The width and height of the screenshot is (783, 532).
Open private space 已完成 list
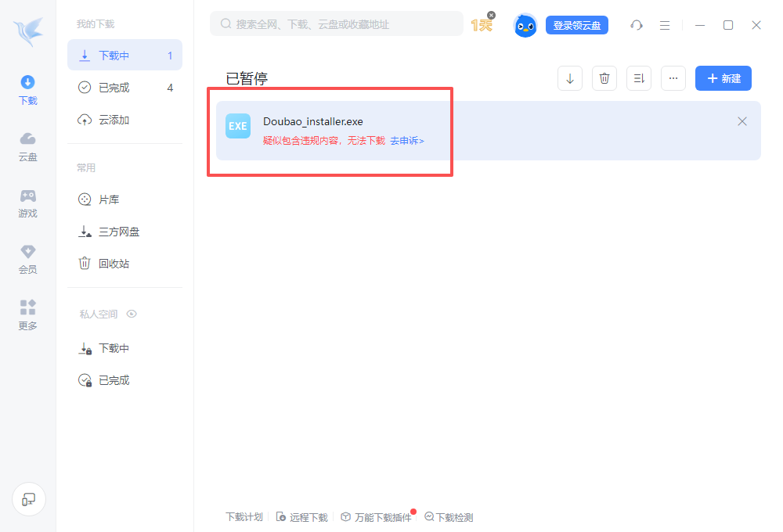coord(124,380)
